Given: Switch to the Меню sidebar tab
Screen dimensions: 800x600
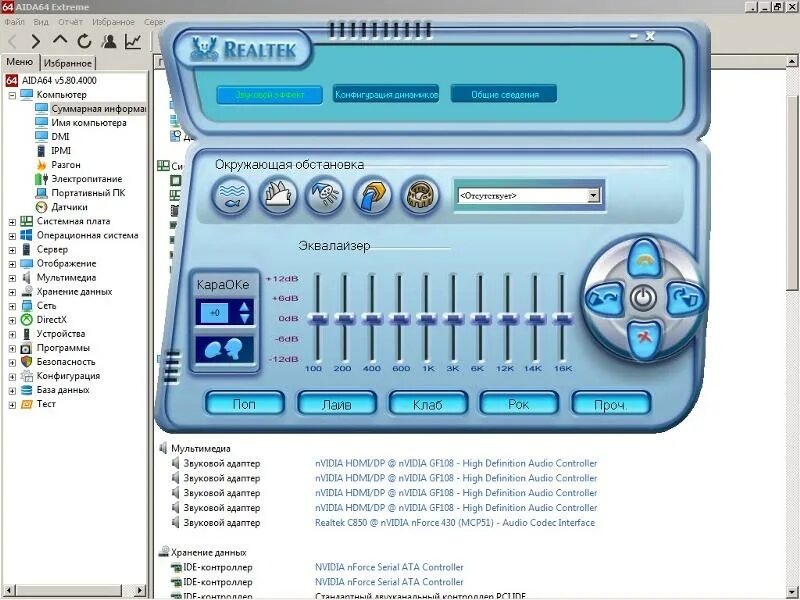Looking at the screenshot, I should 19,62.
